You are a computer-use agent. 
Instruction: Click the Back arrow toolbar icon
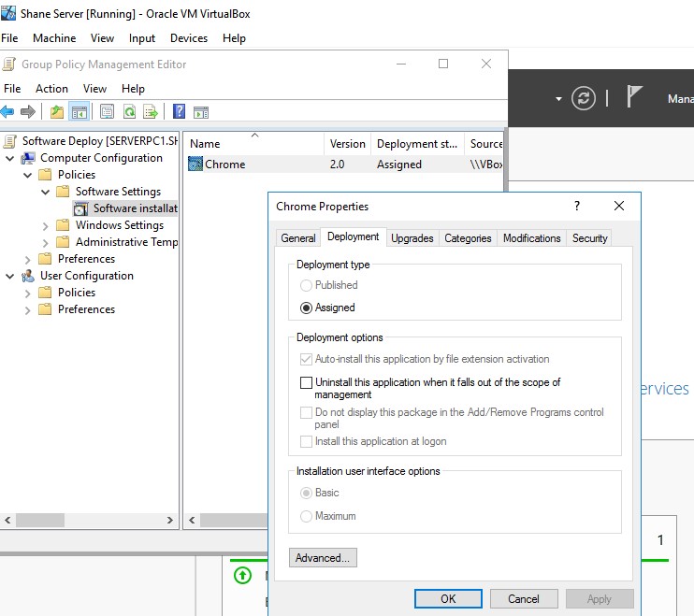(7, 111)
